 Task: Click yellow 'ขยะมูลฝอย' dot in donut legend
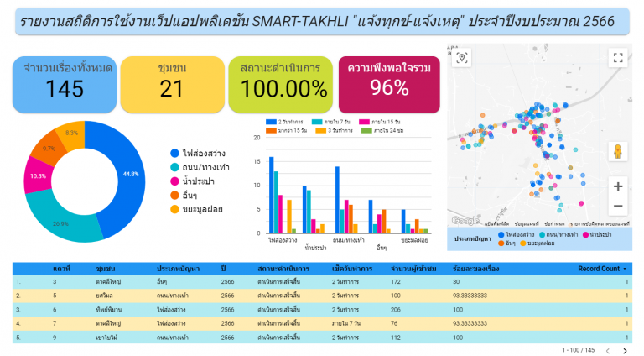pos(174,209)
